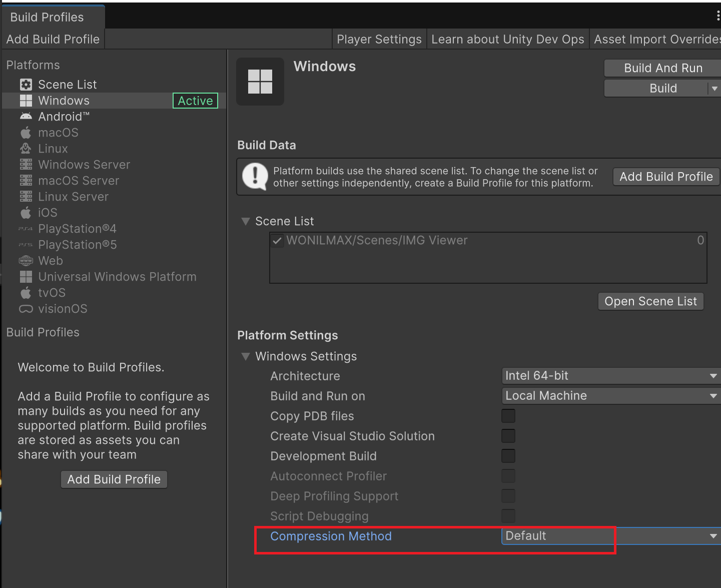This screenshot has width=721, height=588.
Task: Click the Windows Server icon
Action: click(x=26, y=165)
